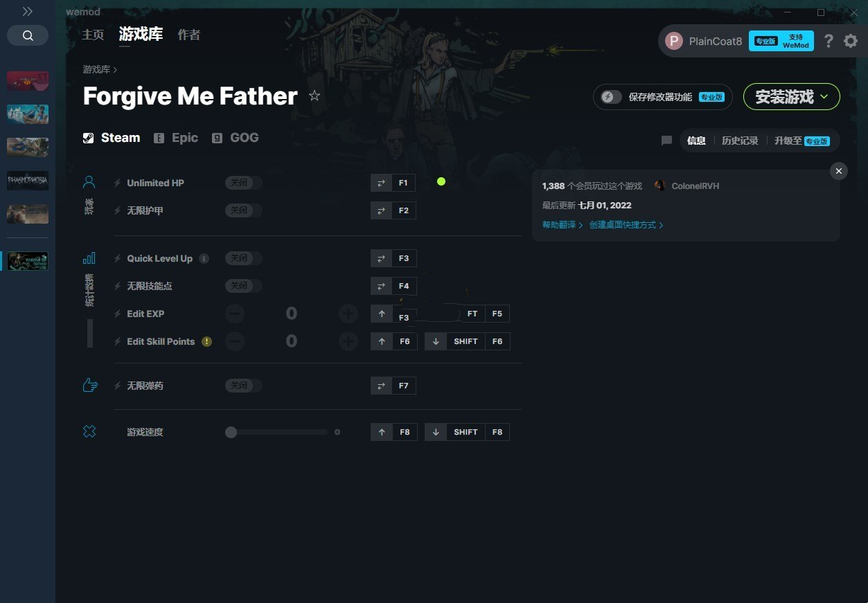Screen dimensions: 868x603
Task: Toggle 无限技能点 switch
Action: (x=243, y=286)
